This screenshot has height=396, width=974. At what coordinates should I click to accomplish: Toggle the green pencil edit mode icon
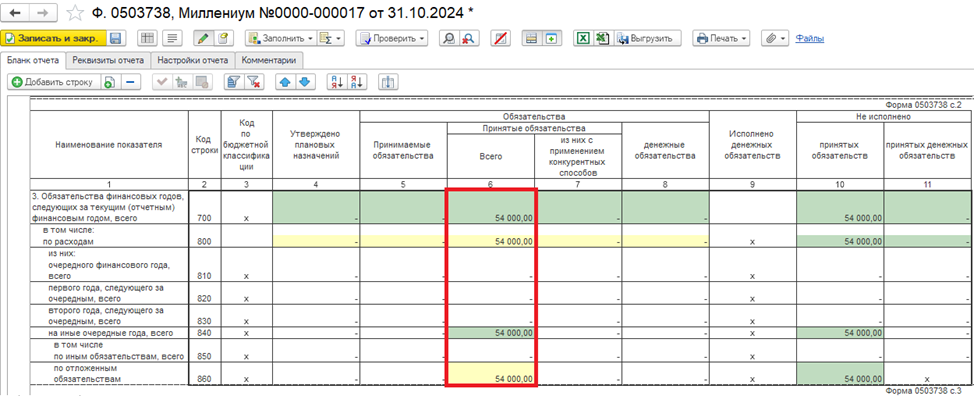pyautogui.click(x=203, y=38)
